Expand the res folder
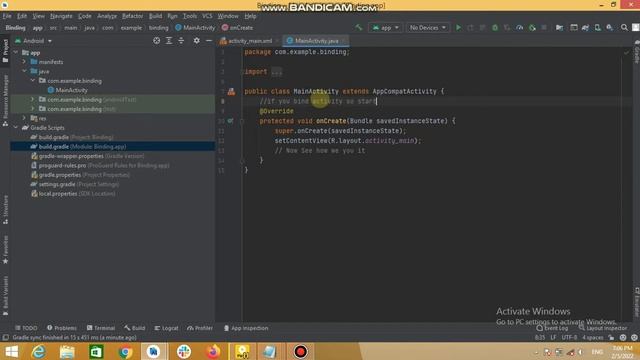This screenshot has width=640, height=360. tap(24, 118)
